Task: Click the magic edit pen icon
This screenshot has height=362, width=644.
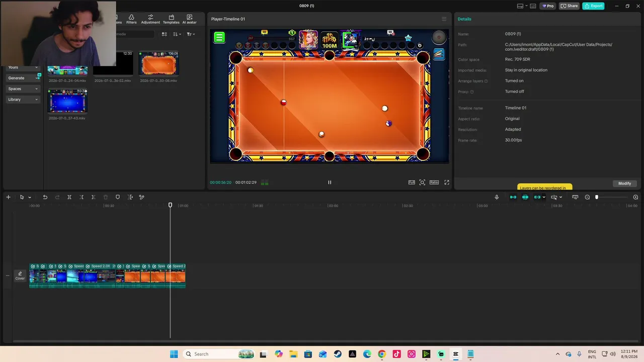Action: tap(142, 197)
